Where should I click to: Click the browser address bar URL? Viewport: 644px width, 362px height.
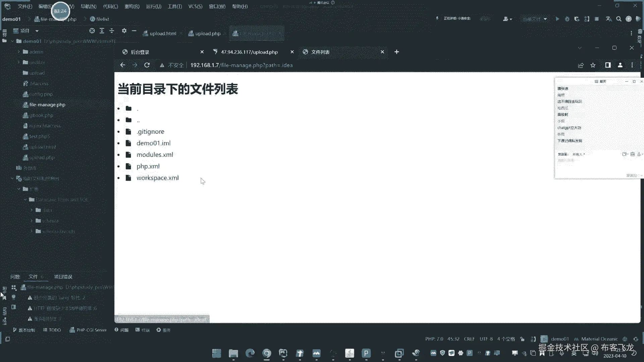[x=241, y=65]
